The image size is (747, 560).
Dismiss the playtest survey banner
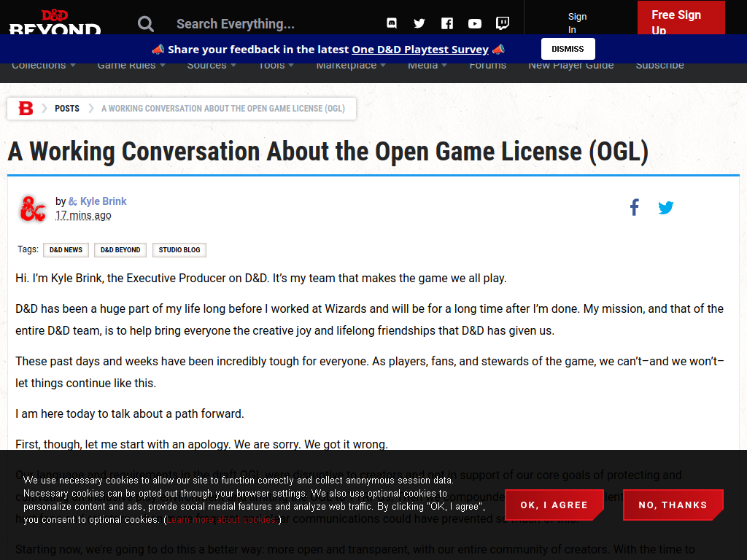click(568, 49)
